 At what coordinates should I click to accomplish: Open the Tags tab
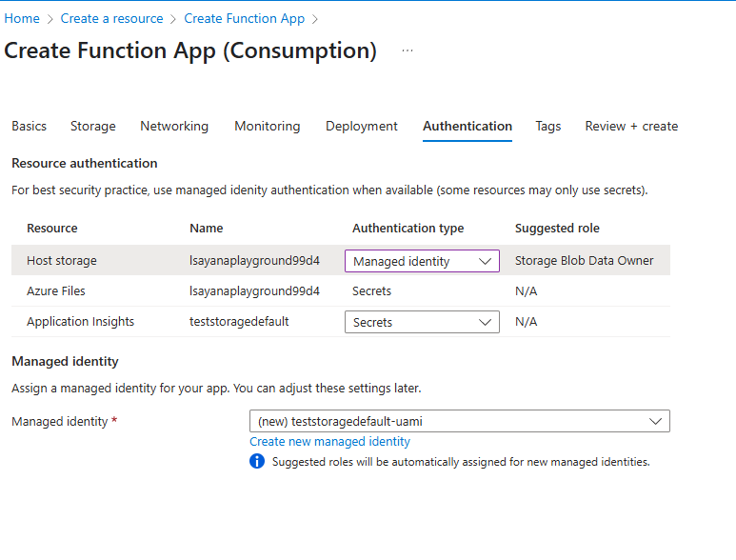click(548, 126)
